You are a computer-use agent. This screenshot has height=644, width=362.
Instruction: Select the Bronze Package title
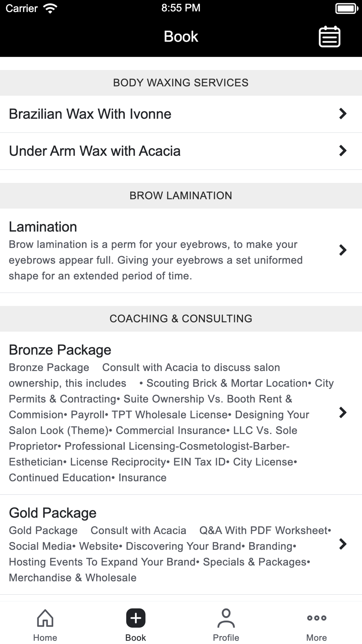(x=60, y=350)
